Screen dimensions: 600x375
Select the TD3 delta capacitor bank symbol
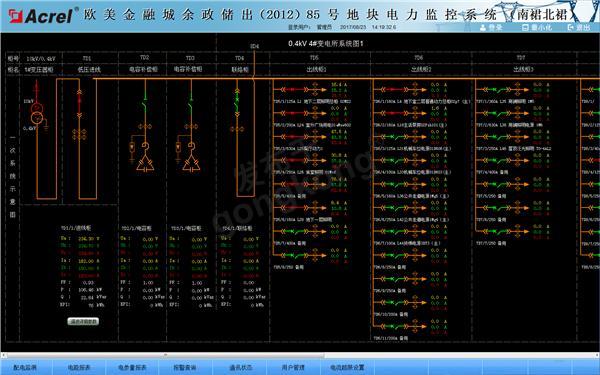[x=191, y=163]
